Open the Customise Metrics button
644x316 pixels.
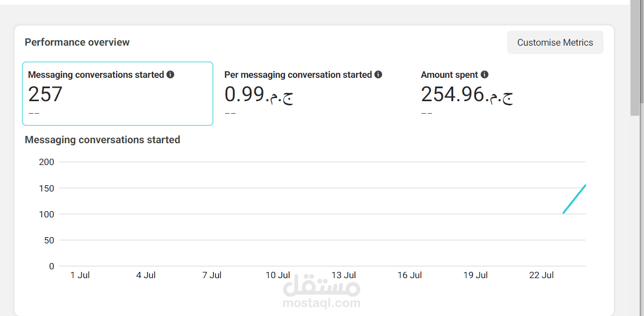555,43
